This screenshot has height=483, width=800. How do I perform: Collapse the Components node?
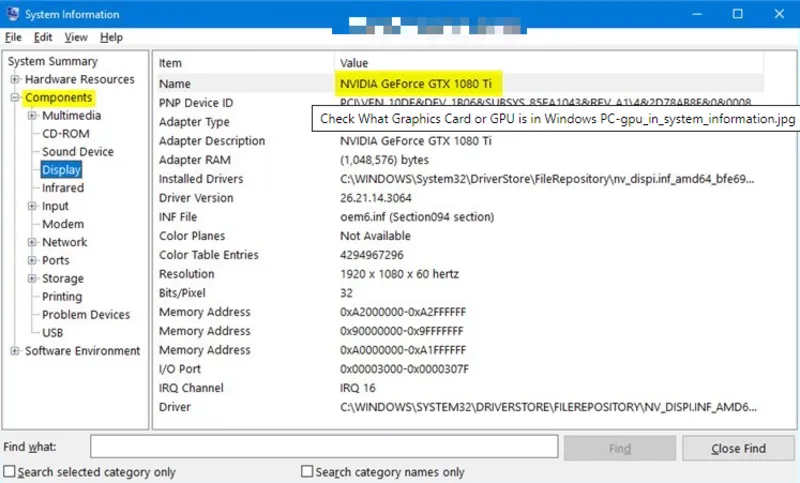[x=15, y=97]
